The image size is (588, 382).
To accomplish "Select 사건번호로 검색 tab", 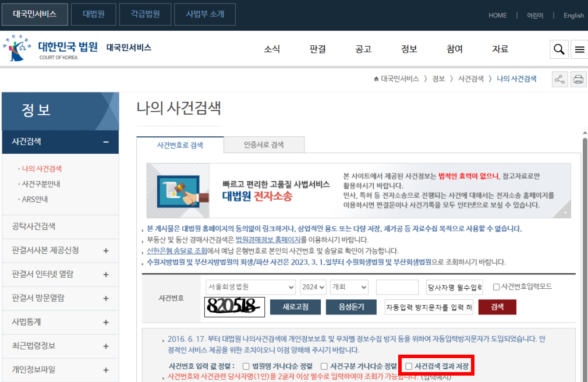I will (180, 145).
